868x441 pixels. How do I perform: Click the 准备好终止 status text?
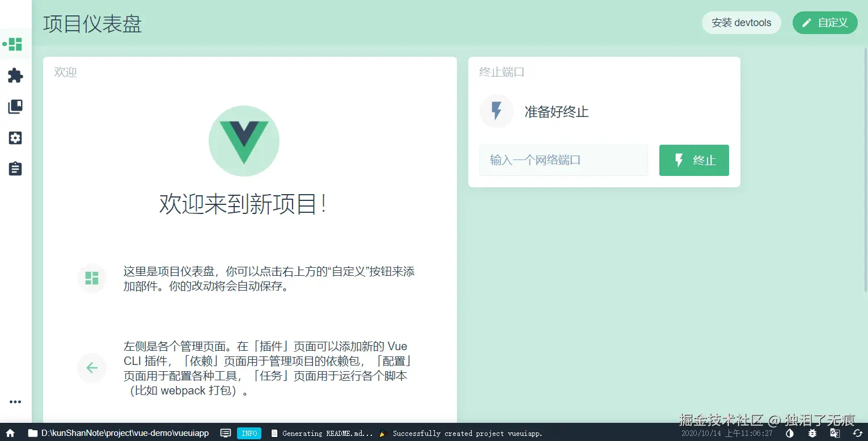click(x=557, y=112)
